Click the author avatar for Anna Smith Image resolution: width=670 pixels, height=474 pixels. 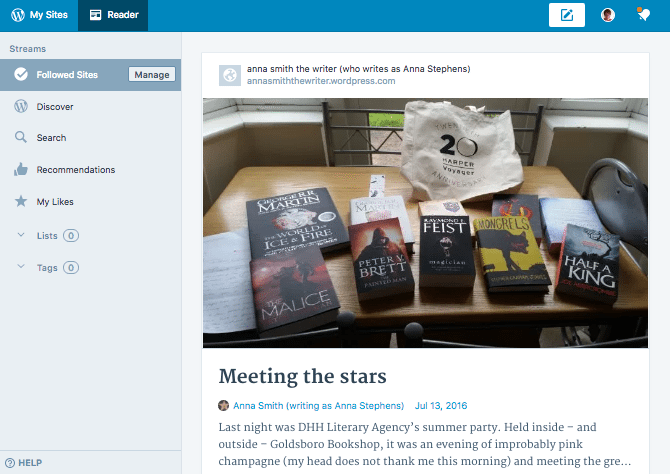tap(223, 405)
